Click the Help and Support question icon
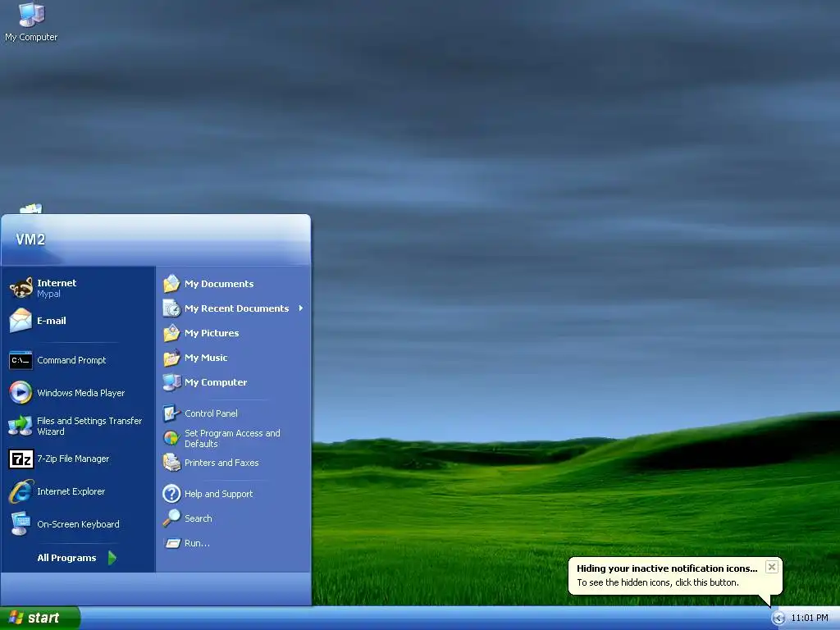Image resolution: width=840 pixels, height=630 pixels. click(171, 493)
